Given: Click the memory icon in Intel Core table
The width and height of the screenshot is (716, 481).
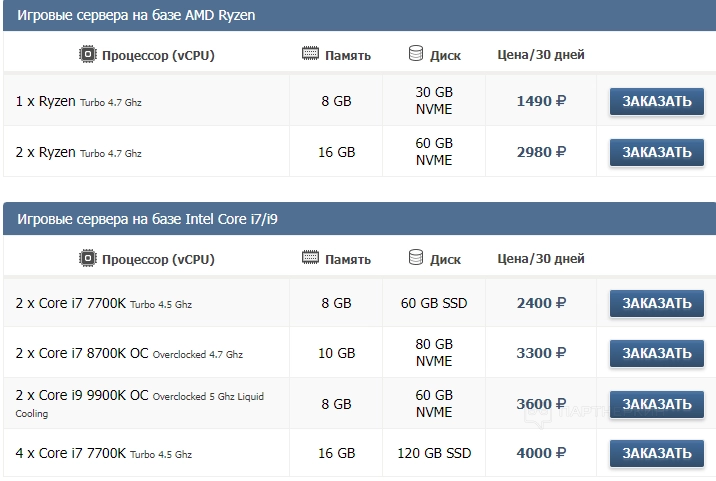Looking at the screenshot, I should [310, 259].
